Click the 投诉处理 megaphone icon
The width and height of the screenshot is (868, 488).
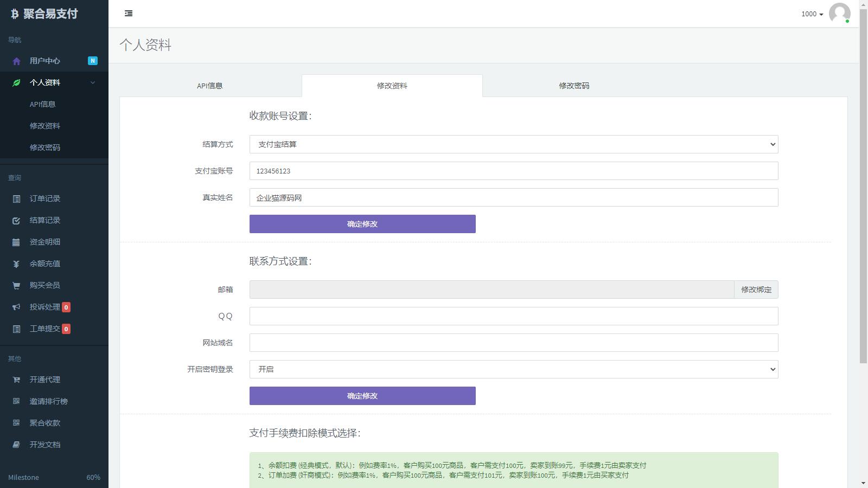(16, 307)
